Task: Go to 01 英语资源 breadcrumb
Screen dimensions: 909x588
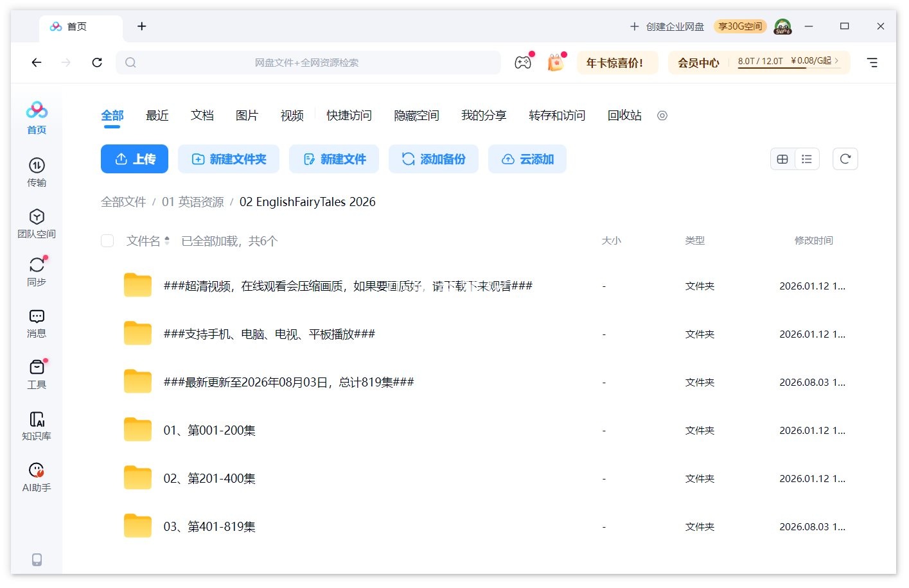Action: (193, 202)
